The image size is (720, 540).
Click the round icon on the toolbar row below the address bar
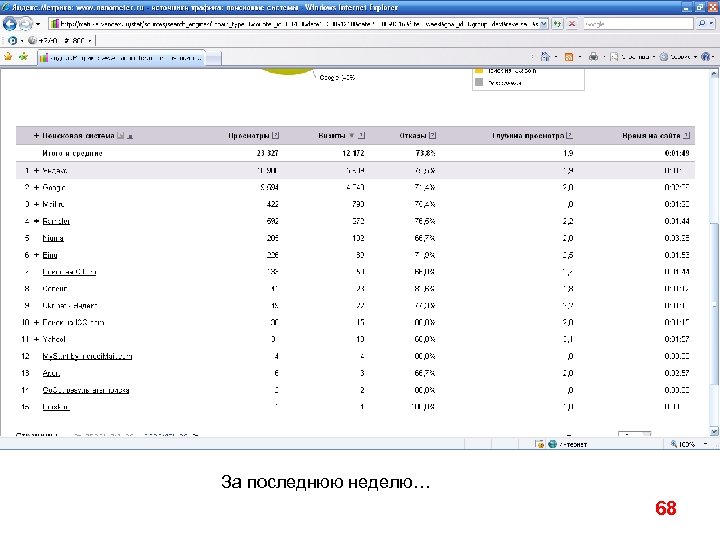pos(12,40)
